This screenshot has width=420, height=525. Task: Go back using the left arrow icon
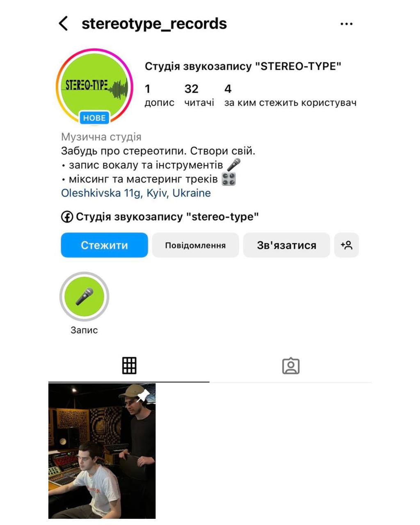coord(63,24)
